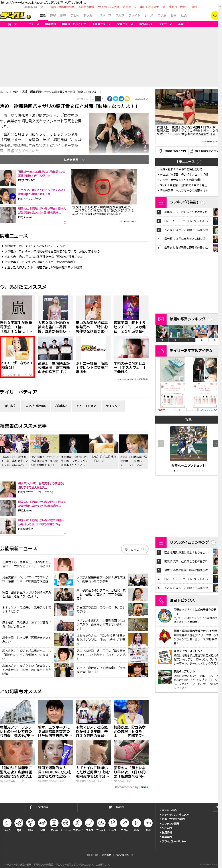Share article via Facebook icon
This screenshot has height=868, width=222.
pyautogui.click(x=110, y=99)
